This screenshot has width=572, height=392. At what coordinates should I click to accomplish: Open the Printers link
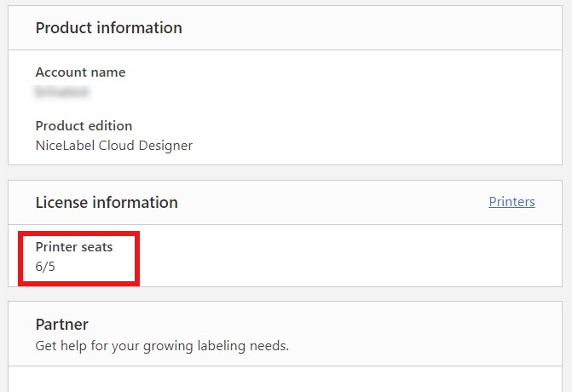click(511, 202)
